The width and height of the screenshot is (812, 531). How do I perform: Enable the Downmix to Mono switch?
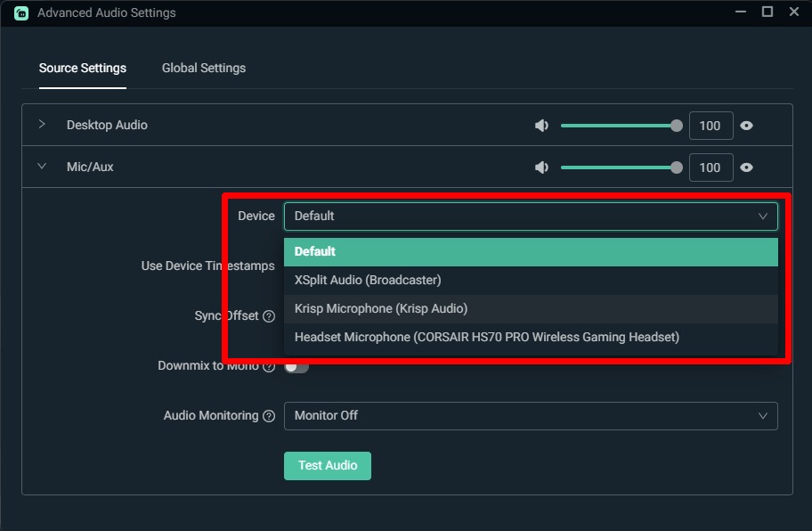[296, 365]
